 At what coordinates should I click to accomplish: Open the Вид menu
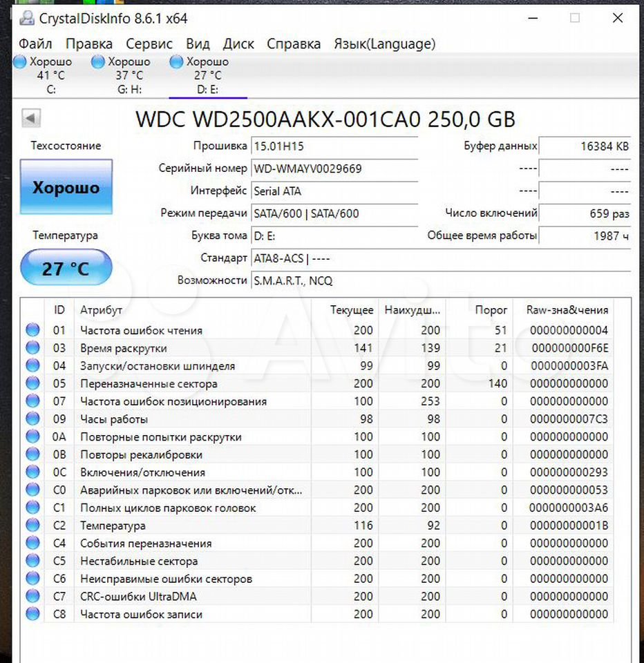point(198,44)
